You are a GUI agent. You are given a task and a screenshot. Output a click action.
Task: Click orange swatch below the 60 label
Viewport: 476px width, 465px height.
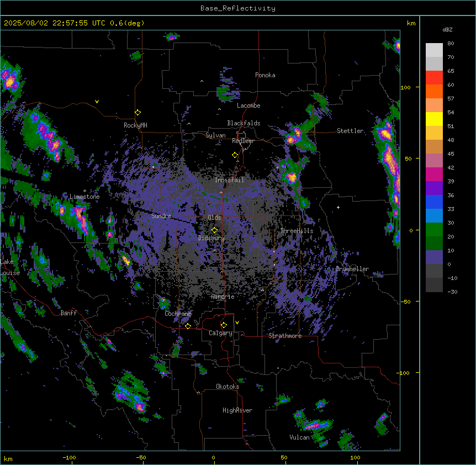434,92
